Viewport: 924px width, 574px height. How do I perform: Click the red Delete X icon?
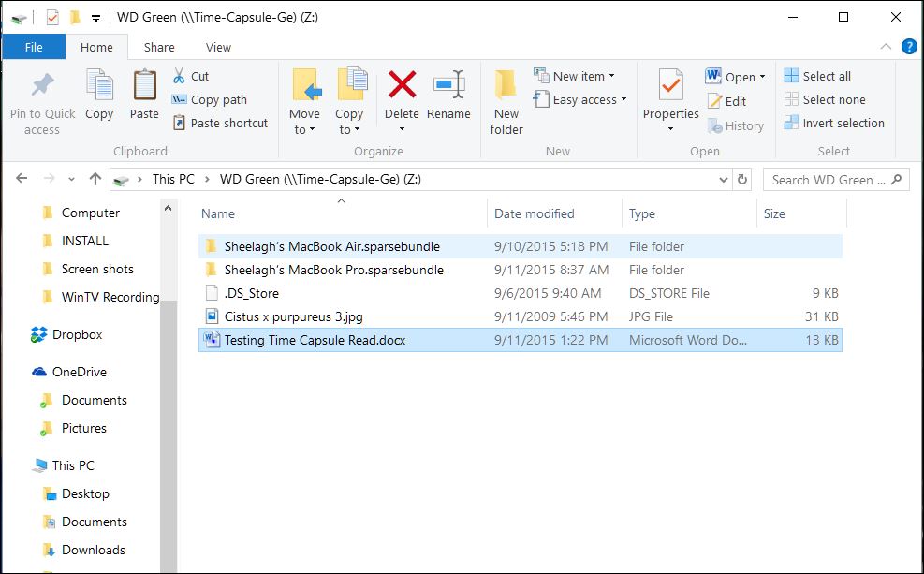click(402, 85)
